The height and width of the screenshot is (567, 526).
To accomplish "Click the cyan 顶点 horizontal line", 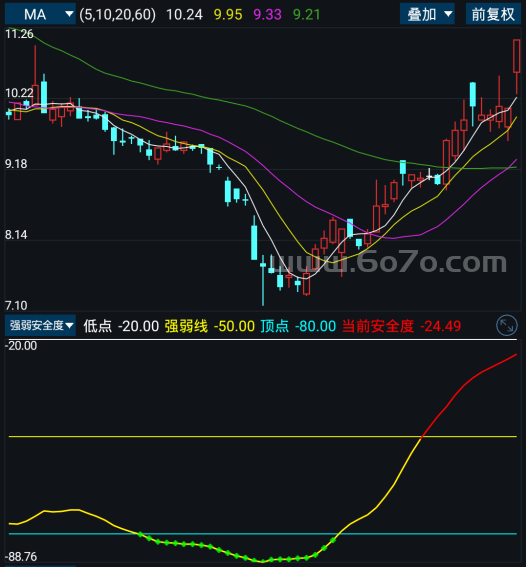I will [x=263, y=534].
